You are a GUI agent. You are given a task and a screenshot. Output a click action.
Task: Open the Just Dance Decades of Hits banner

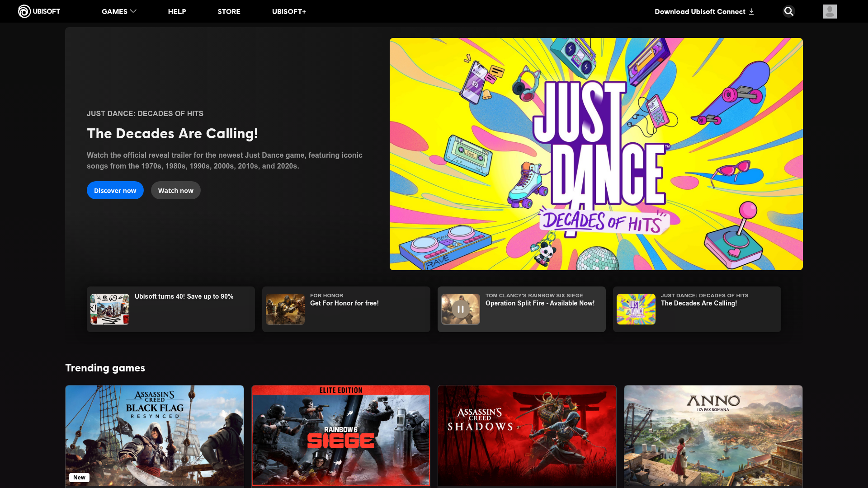pos(596,154)
